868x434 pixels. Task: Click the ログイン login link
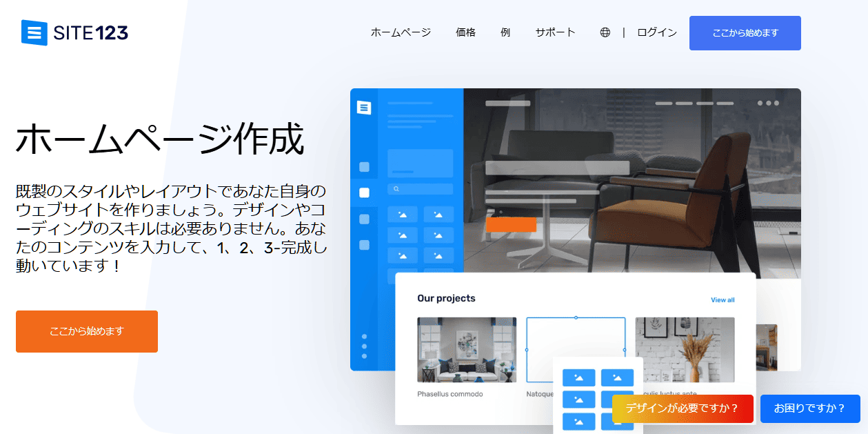click(x=656, y=32)
